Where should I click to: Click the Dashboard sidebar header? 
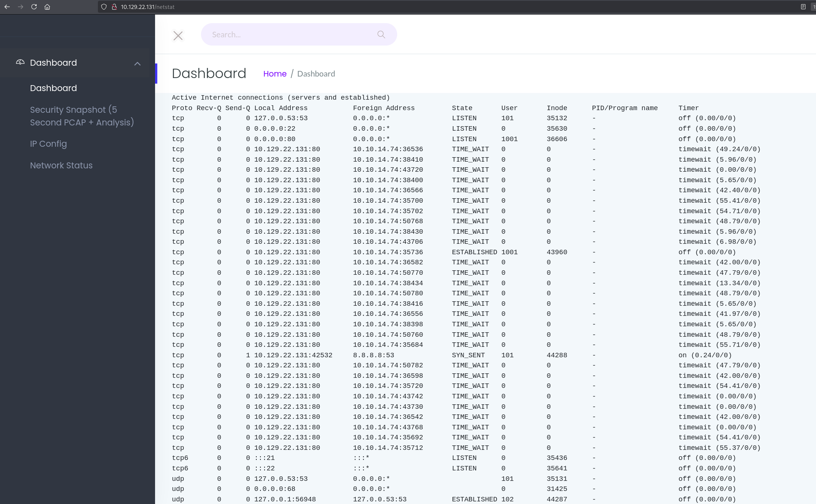[x=53, y=63]
